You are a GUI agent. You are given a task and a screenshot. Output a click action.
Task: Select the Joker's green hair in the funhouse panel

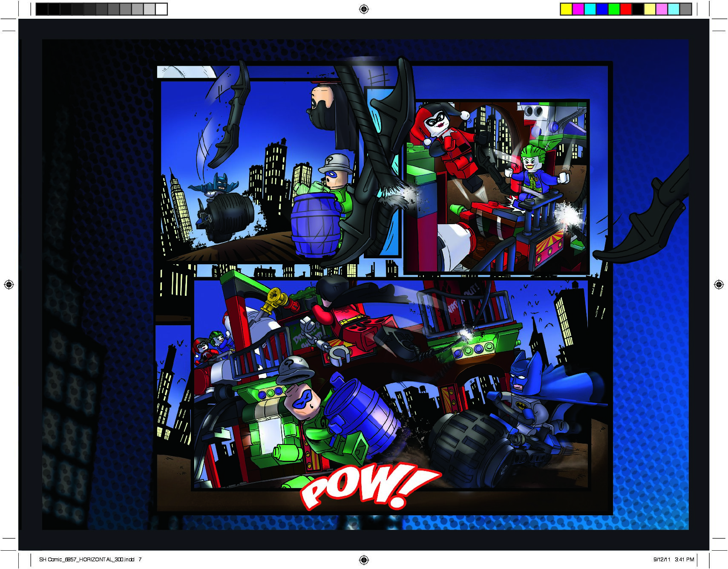[531, 153]
